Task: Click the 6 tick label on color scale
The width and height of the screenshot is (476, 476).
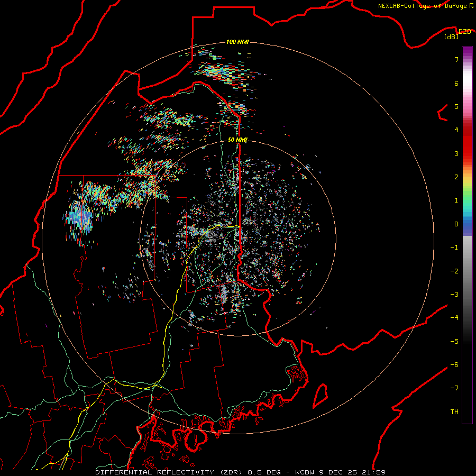Action: pyautogui.click(x=456, y=83)
